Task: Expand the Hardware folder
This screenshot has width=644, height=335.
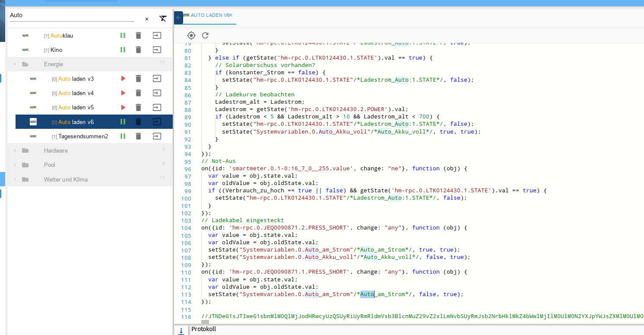Action: coord(15,150)
